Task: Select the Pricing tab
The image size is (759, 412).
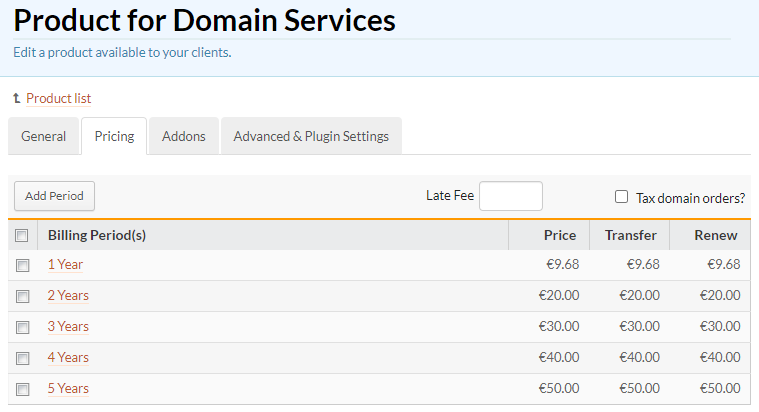Action: pos(114,136)
